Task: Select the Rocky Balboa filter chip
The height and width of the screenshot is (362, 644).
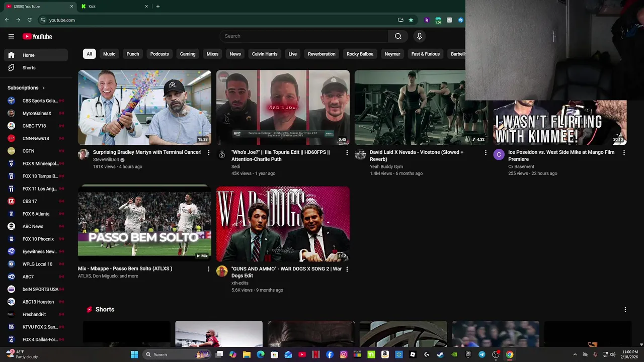Action: [x=360, y=54]
